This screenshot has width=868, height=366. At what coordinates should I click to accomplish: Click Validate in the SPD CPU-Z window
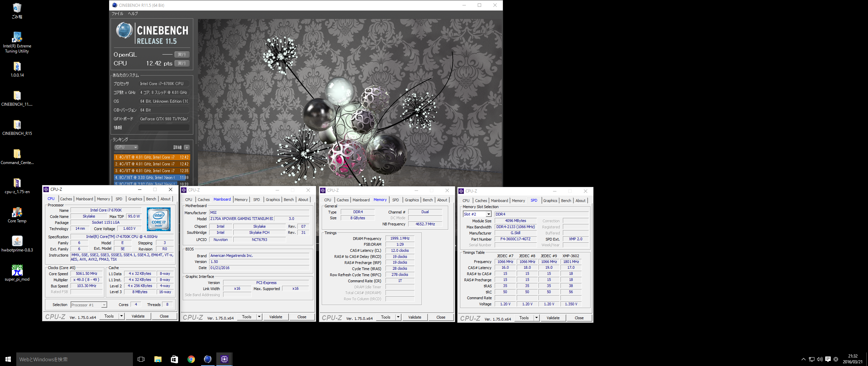point(553,318)
